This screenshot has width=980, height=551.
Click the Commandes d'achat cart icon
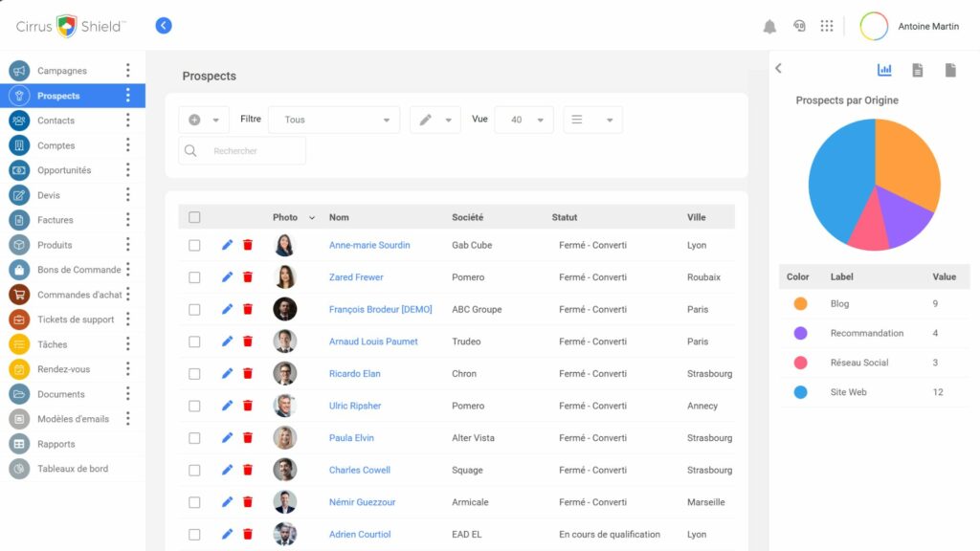(x=19, y=295)
